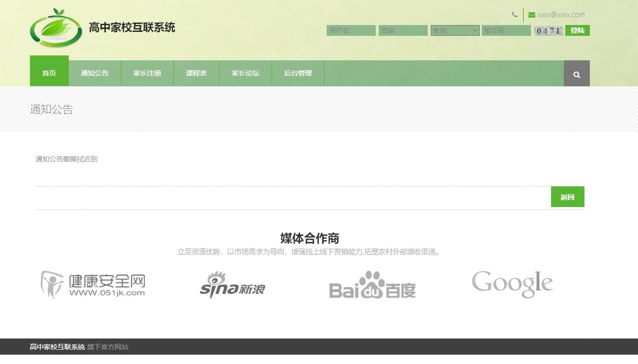The width and height of the screenshot is (638, 364).
Task: Click the Google partner logo
Action: 512,283
